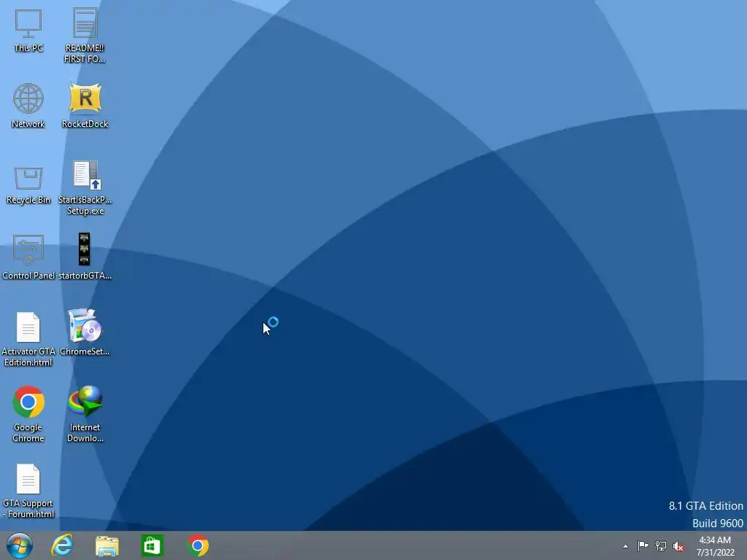Show hidden system tray icons
This screenshot has height=560, width=747.
click(625, 546)
